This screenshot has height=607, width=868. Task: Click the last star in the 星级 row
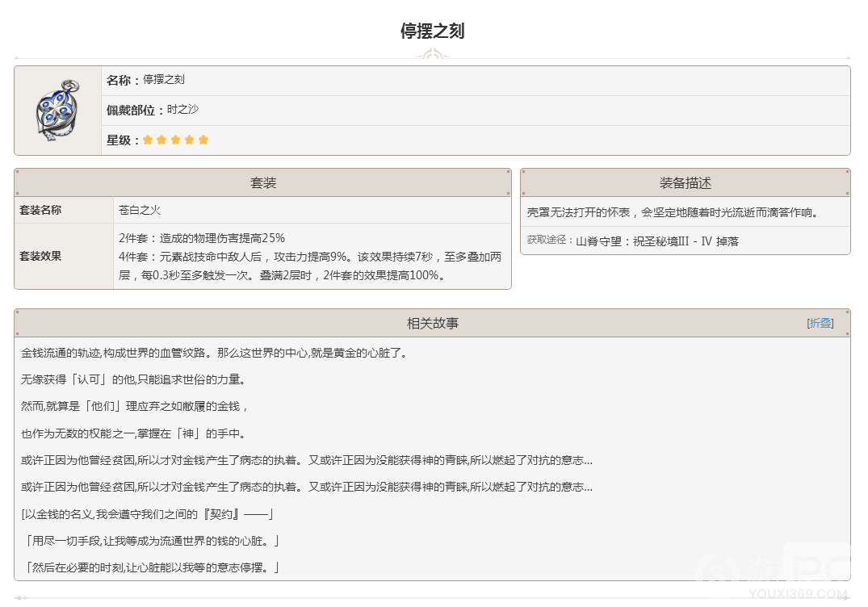203,139
